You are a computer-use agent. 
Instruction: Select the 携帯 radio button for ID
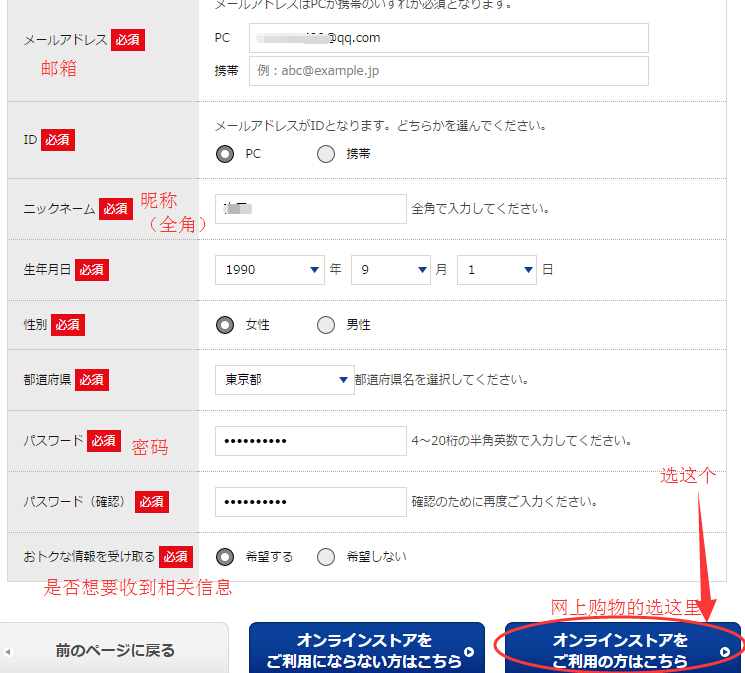click(x=326, y=154)
